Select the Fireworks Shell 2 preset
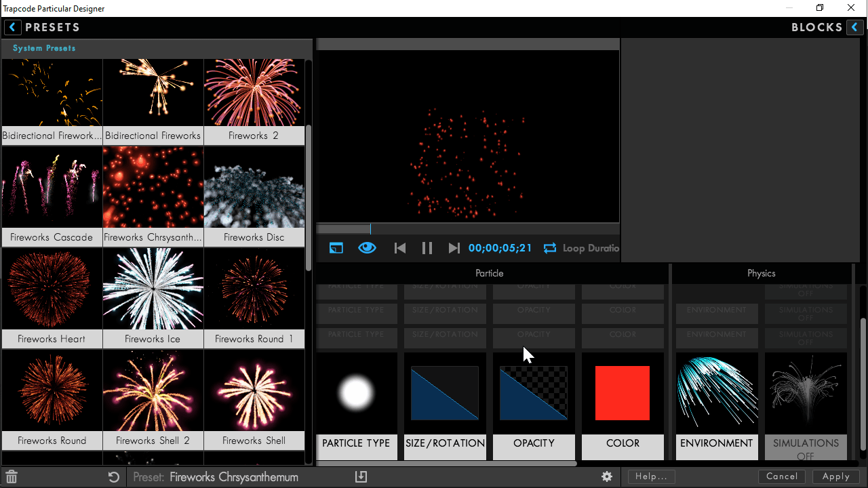868x488 pixels. pyautogui.click(x=153, y=399)
